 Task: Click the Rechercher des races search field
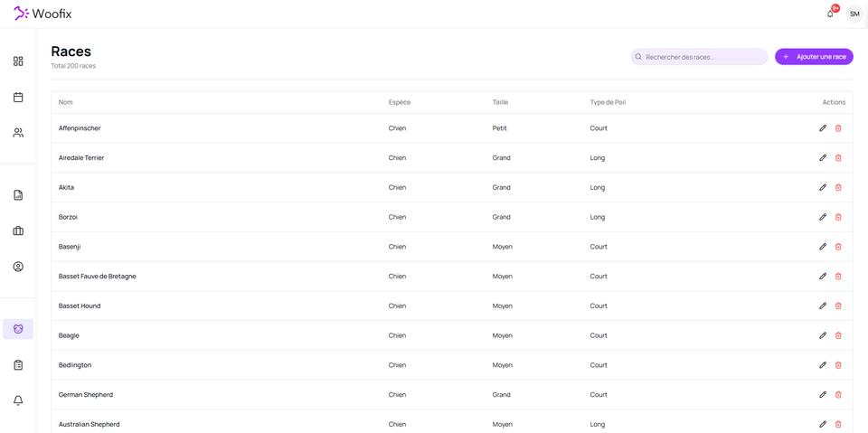point(700,57)
